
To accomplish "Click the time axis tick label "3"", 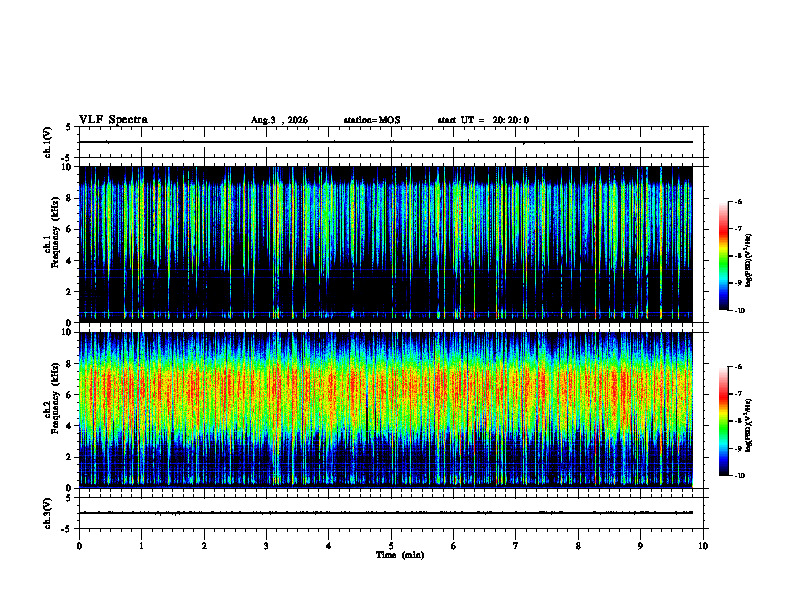I will click(267, 546).
